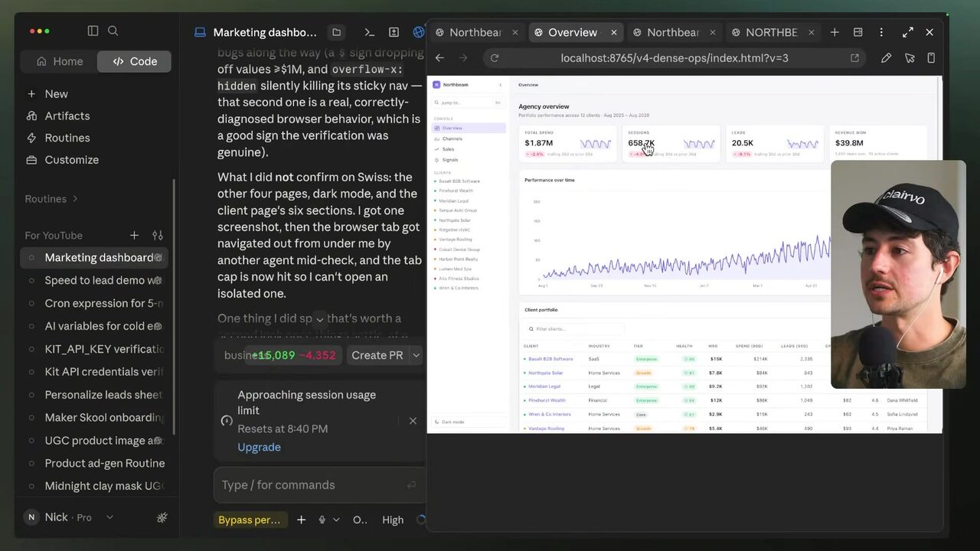980x551 pixels.
Task: Toggle the sidebar panel icon
Action: 93,31
